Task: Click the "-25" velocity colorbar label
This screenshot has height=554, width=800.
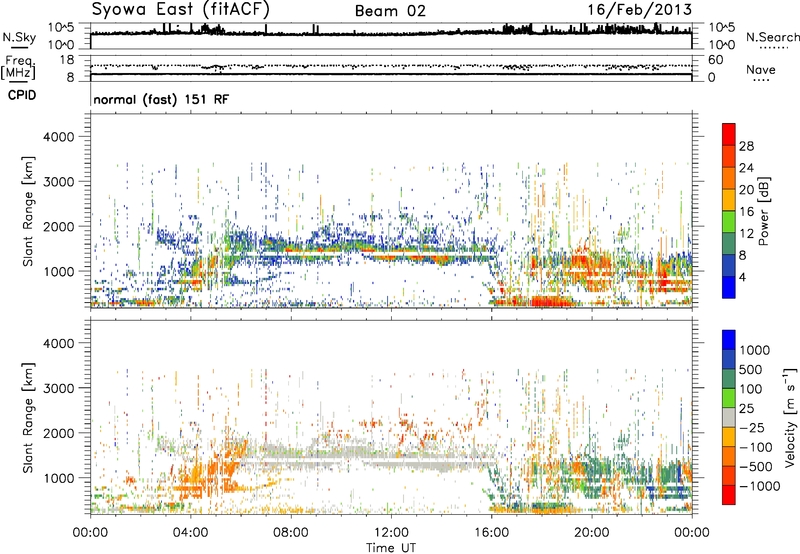Action: (x=752, y=428)
